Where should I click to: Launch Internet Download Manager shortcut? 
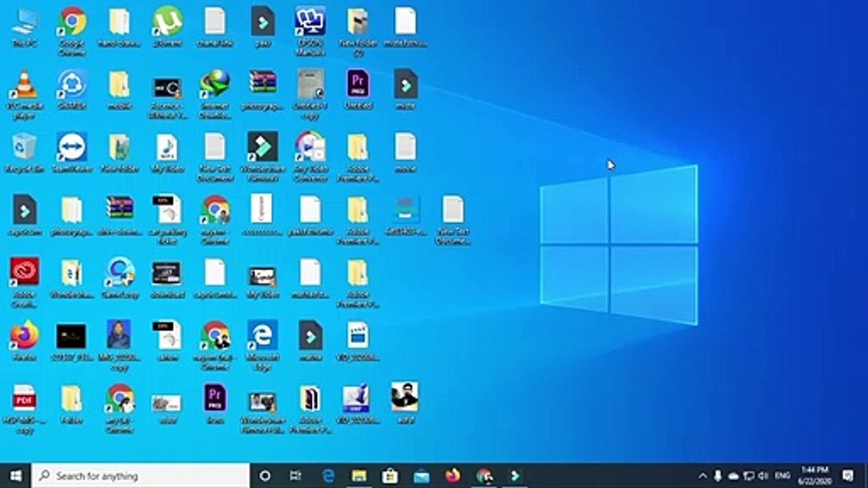215,94
